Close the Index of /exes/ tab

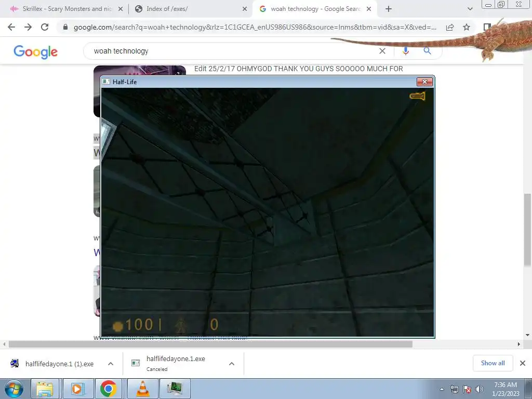click(x=245, y=9)
